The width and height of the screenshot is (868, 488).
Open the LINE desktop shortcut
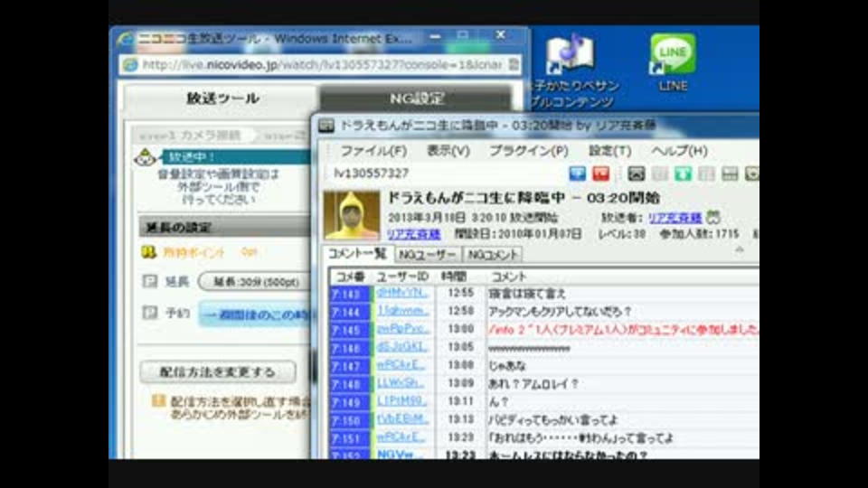pyautogui.click(x=673, y=61)
